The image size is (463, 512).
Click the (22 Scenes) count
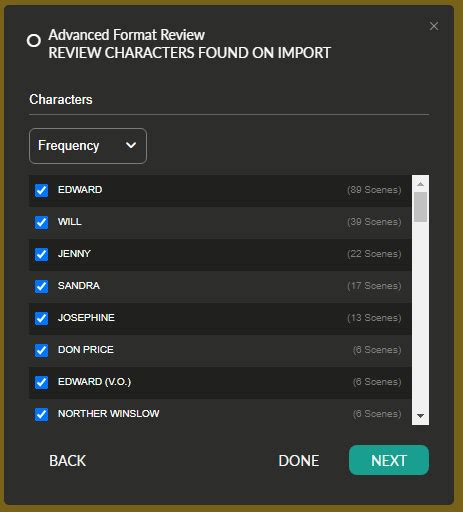(x=374, y=254)
